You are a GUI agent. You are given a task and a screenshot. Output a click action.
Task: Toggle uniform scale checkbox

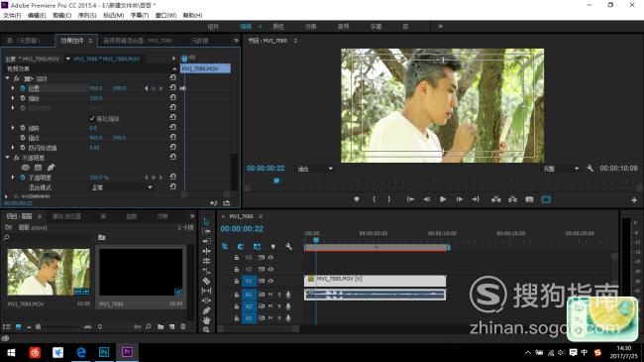coord(92,118)
